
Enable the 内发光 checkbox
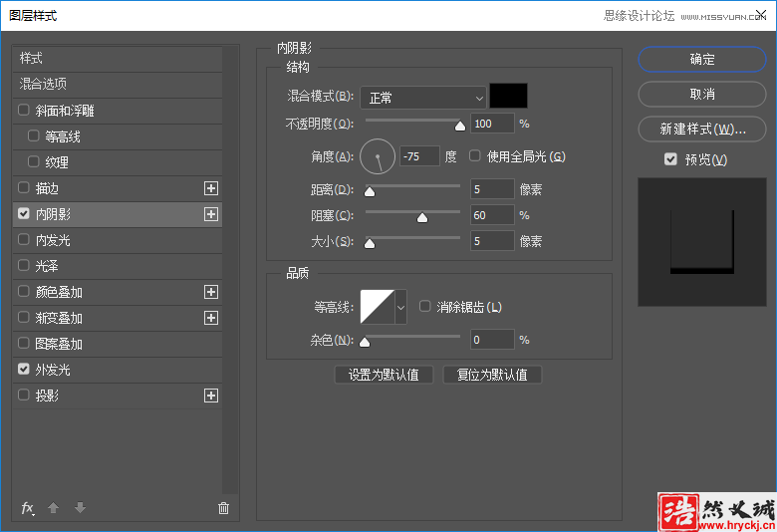pyautogui.click(x=23, y=239)
